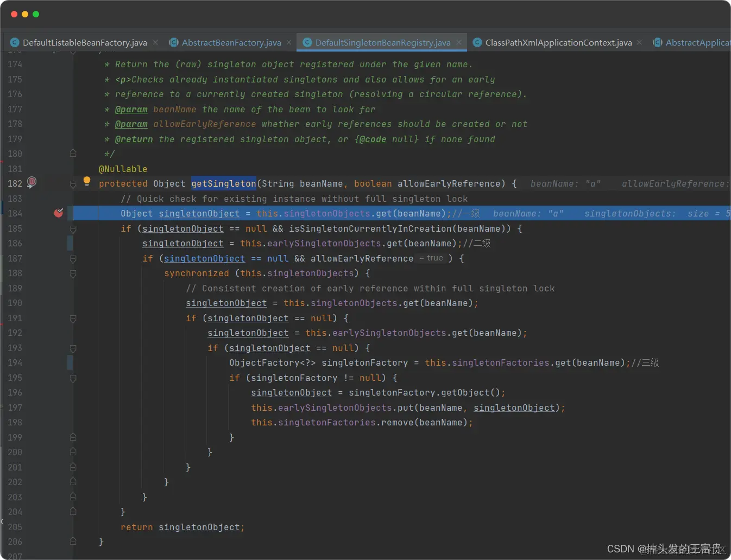The width and height of the screenshot is (731, 560).
Task: Click the boolean keyword in method signature
Action: [373, 183]
